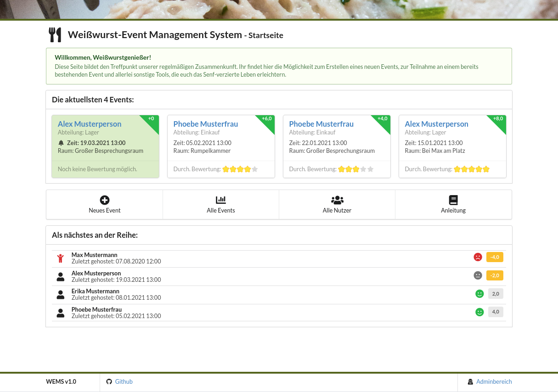The height and width of the screenshot is (392, 558).
Task: Click the happy face icon next to Phoebe Musterfrau
Action: point(479,312)
